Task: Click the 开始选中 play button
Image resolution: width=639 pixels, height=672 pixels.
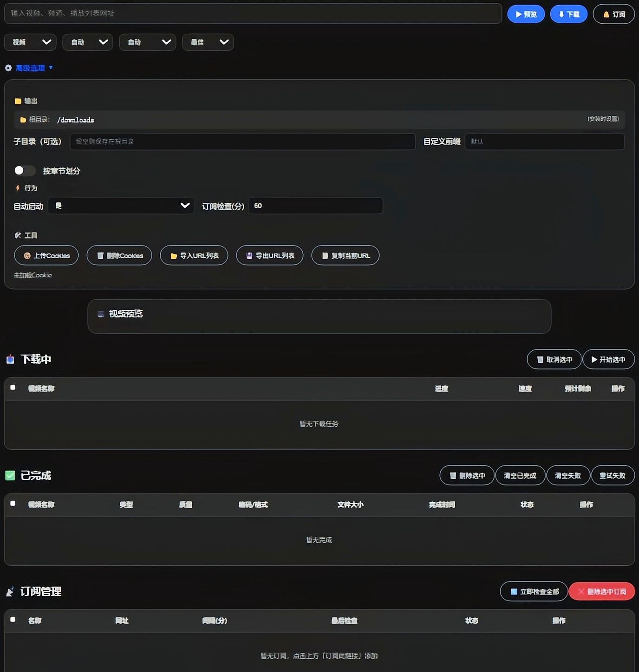Action: (608, 359)
